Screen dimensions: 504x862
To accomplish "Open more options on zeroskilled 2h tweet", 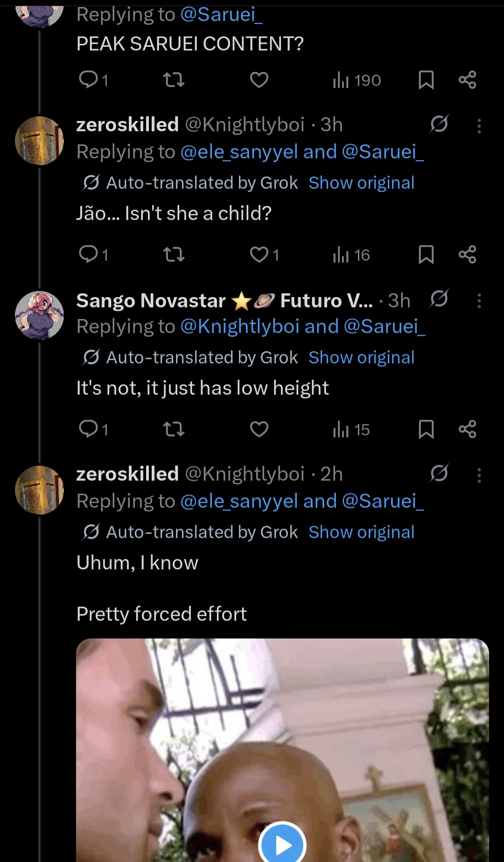I will point(479,475).
